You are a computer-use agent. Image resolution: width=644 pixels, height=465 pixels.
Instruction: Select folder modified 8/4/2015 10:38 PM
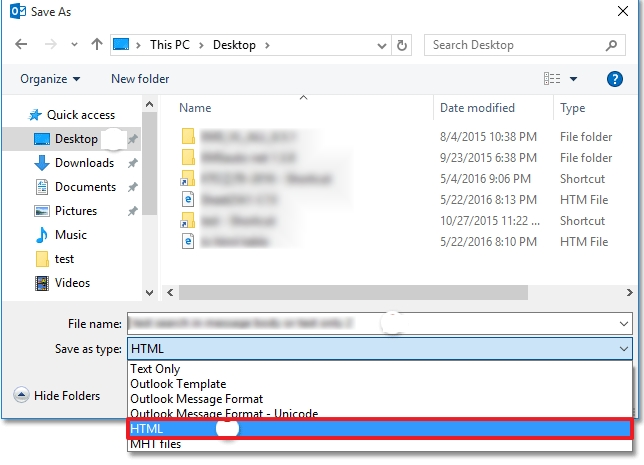(x=397, y=137)
